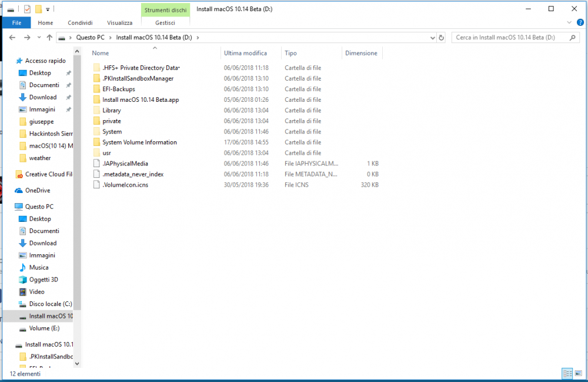Click the Volume (E:) drive icon

tap(22, 328)
